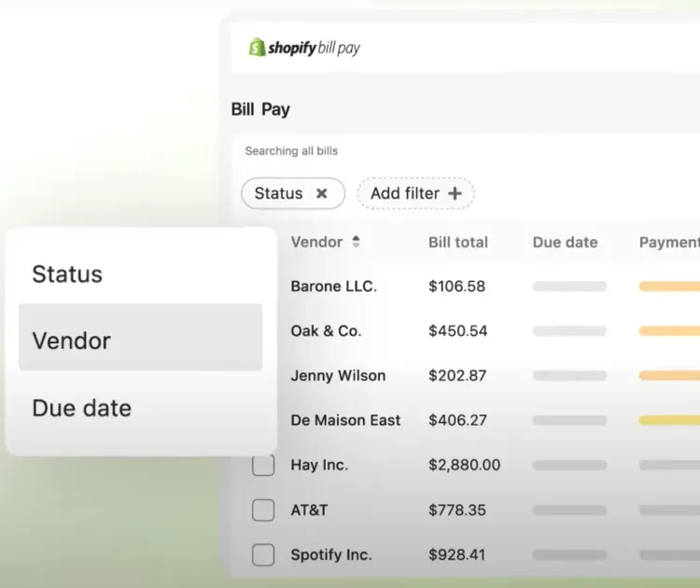700x588 pixels.
Task: Open the Barone LLC. bill
Action: (x=334, y=287)
